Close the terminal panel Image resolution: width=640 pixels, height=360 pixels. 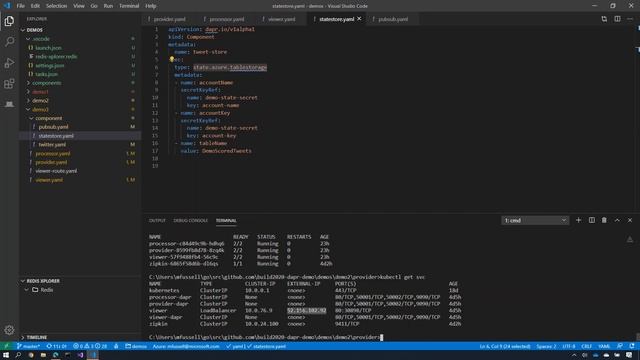[630, 220]
